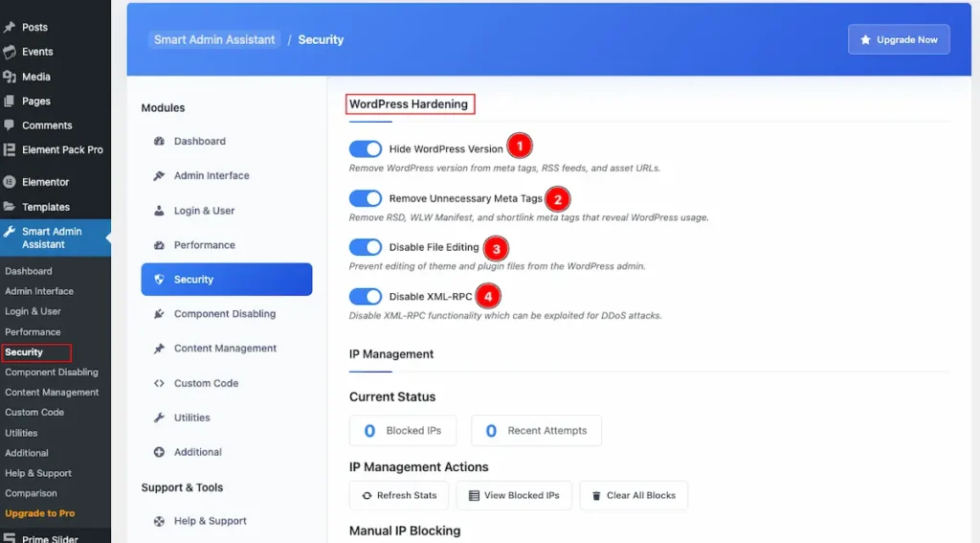Click the Help & Support lifebuoy icon
Image resolution: width=980 pixels, height=543 pixels.
[x=159, y=521]
